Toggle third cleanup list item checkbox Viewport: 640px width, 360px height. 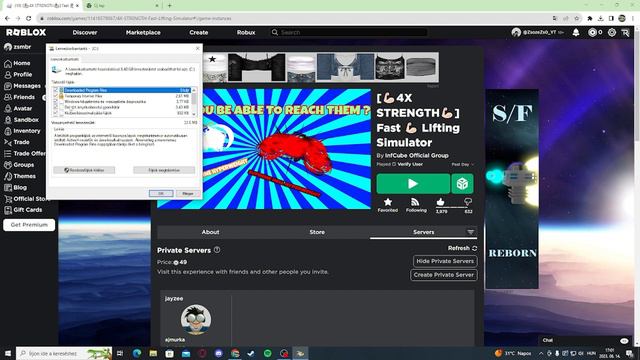coord(56,102)
